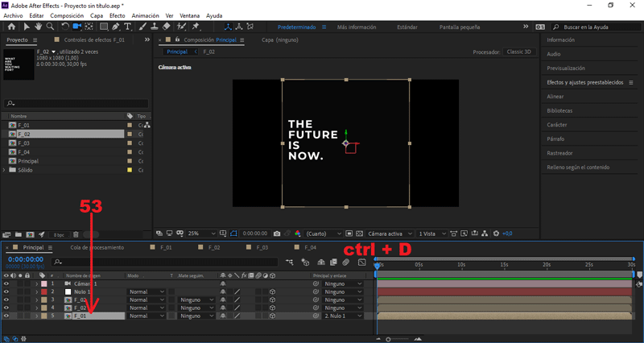Viewport: 644px width, 343px height.
Task: Toggle 3D layer switch for layer 5 F_01
Action: pyautogui.click(x=272, y=316)
